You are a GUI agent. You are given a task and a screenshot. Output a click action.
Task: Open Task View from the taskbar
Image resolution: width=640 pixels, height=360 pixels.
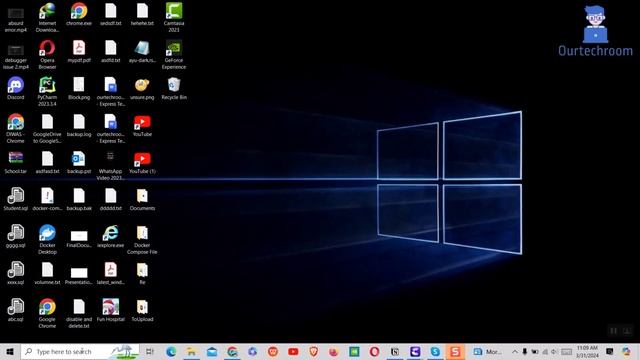click(x=150, y=351)
